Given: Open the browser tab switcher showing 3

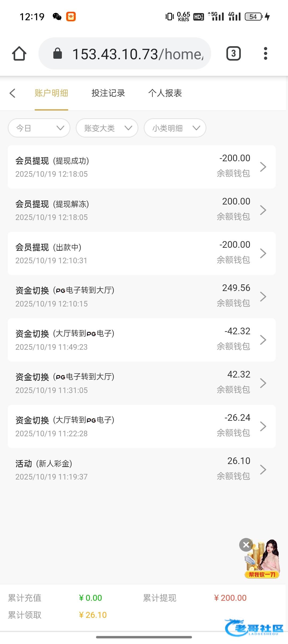Looking at the screenshot, I should (233, 54).
